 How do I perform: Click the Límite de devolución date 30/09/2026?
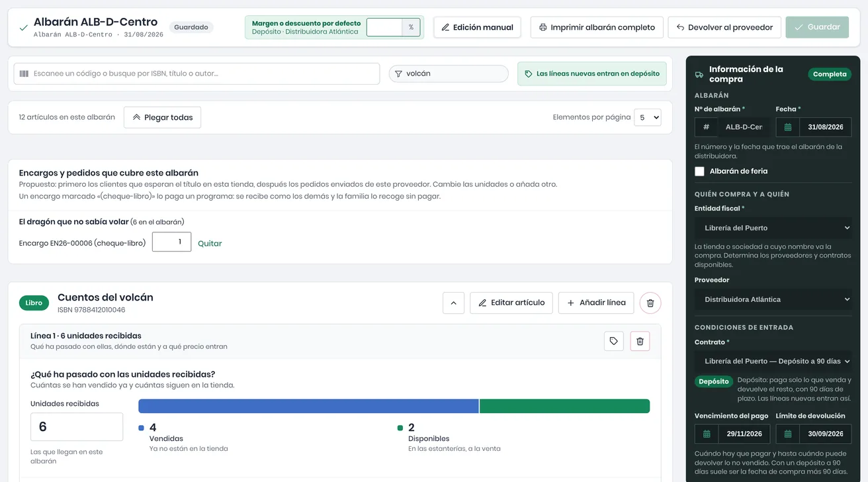pyautogui.click(x=825, y=434)
